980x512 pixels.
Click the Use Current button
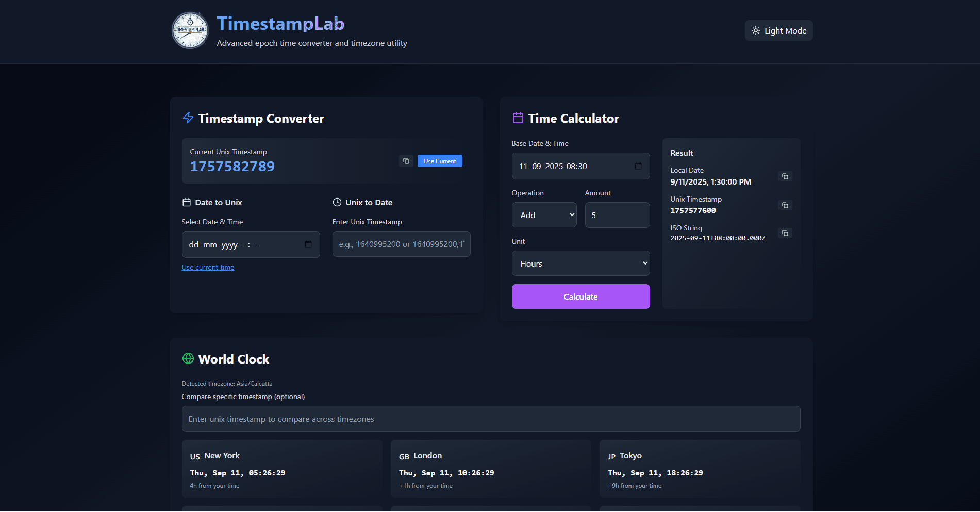click(x=439, y=161)
